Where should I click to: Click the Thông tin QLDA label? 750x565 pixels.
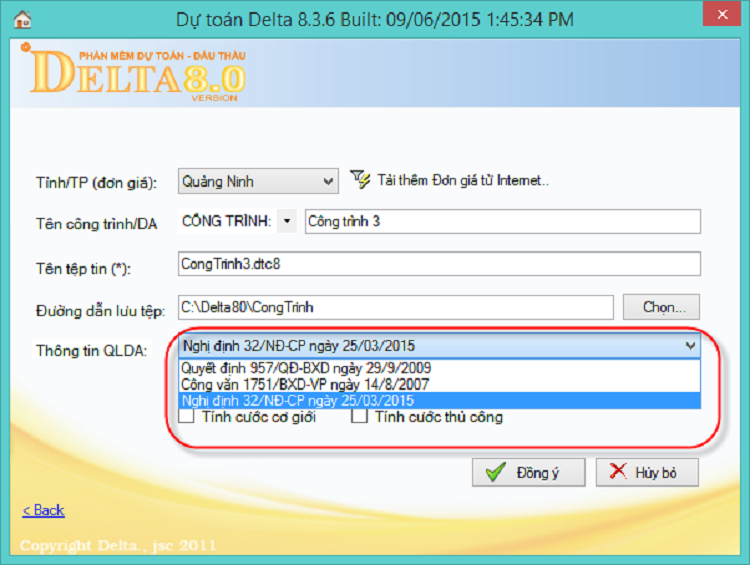click(91, 351)
